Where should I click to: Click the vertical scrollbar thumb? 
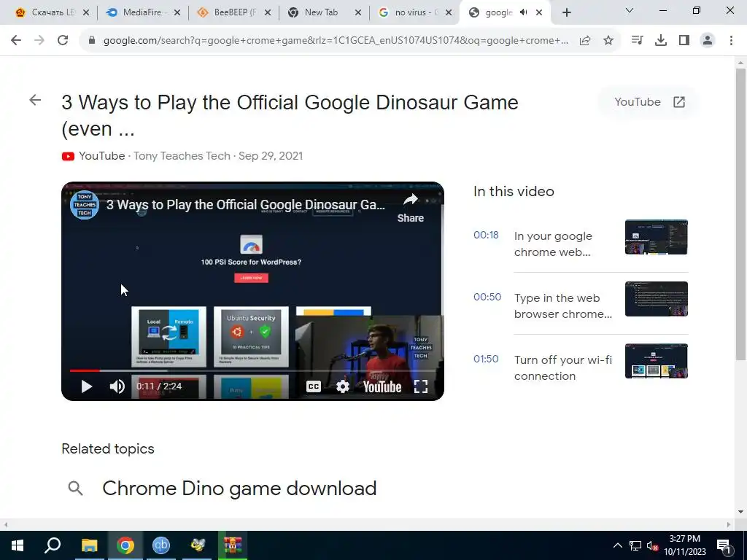tap(740, 214)
